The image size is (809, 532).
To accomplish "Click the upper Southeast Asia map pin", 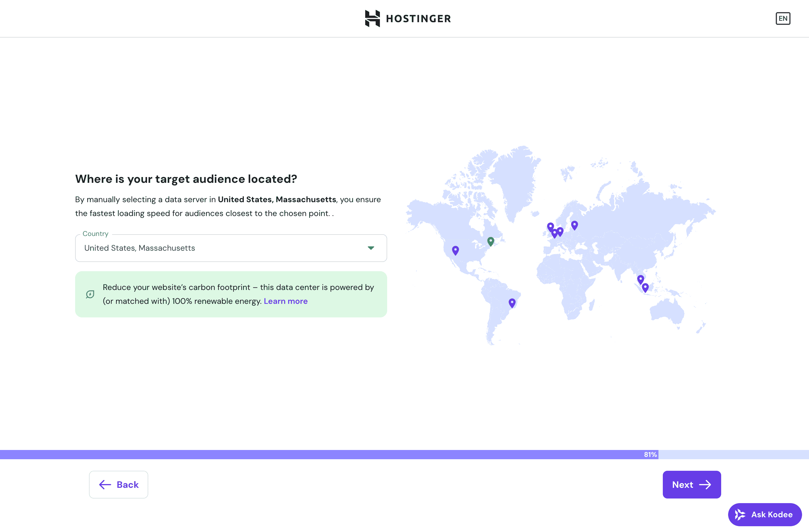I will coord(640,279).
